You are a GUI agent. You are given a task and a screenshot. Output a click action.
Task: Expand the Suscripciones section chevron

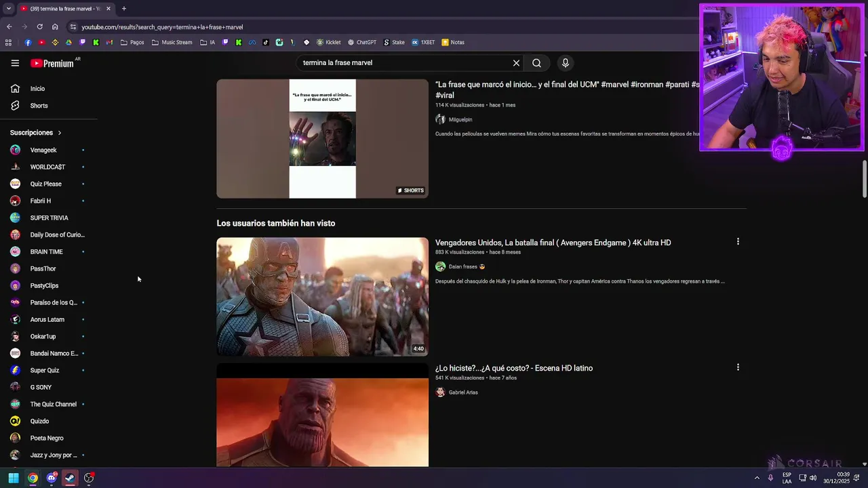59,133
